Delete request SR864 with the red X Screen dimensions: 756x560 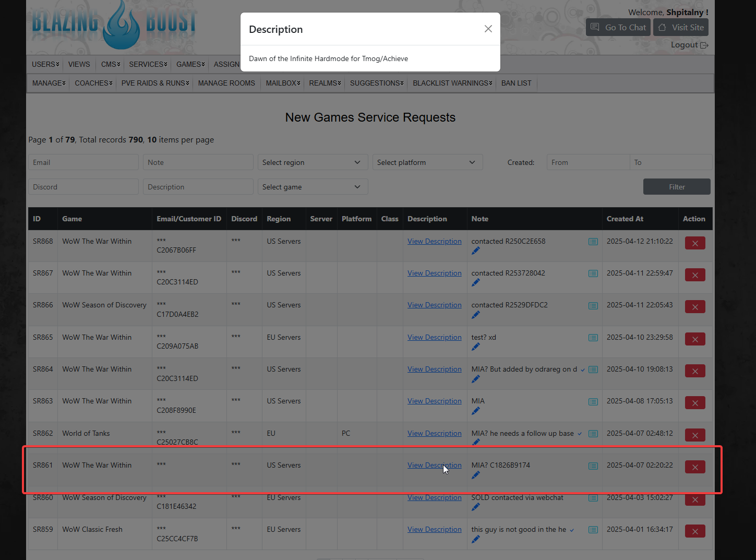695,371
